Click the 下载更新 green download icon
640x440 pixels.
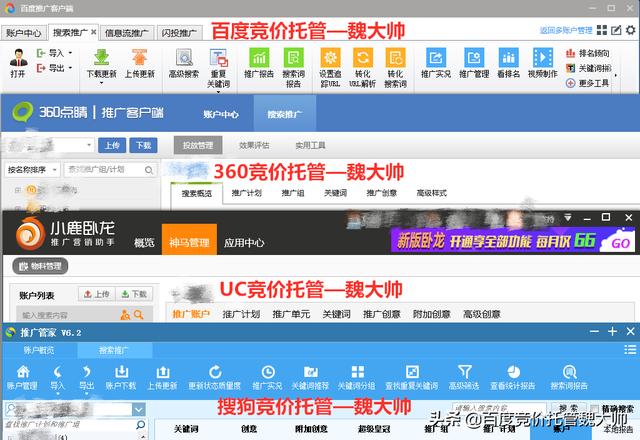coord(101,57)
